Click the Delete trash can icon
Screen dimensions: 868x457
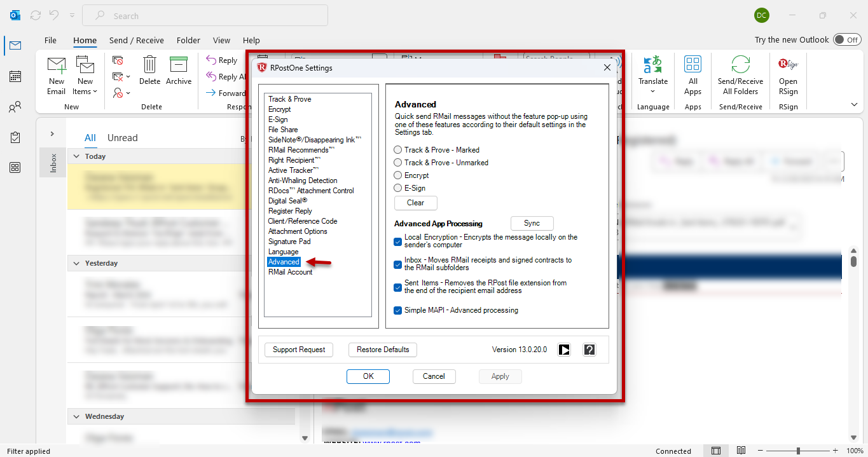pos(149,65)
